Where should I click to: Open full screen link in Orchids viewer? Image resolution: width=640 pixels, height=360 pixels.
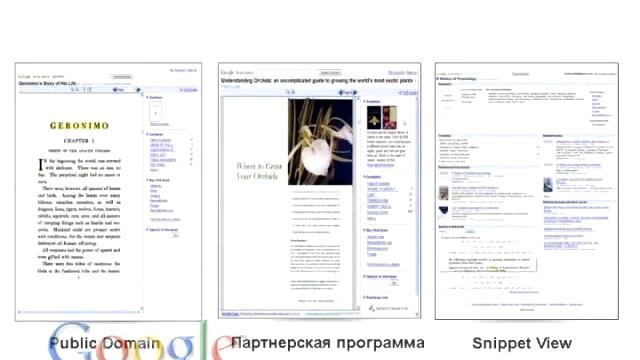[408, 93]
